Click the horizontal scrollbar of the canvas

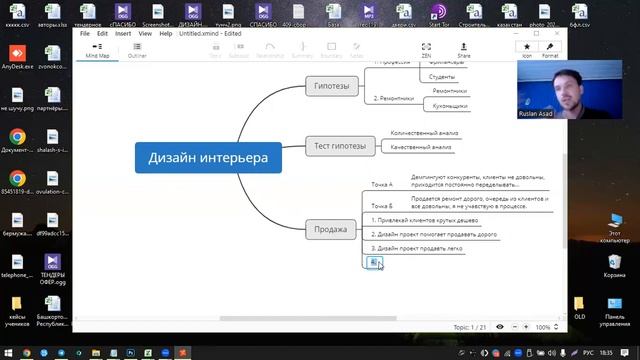308,318
